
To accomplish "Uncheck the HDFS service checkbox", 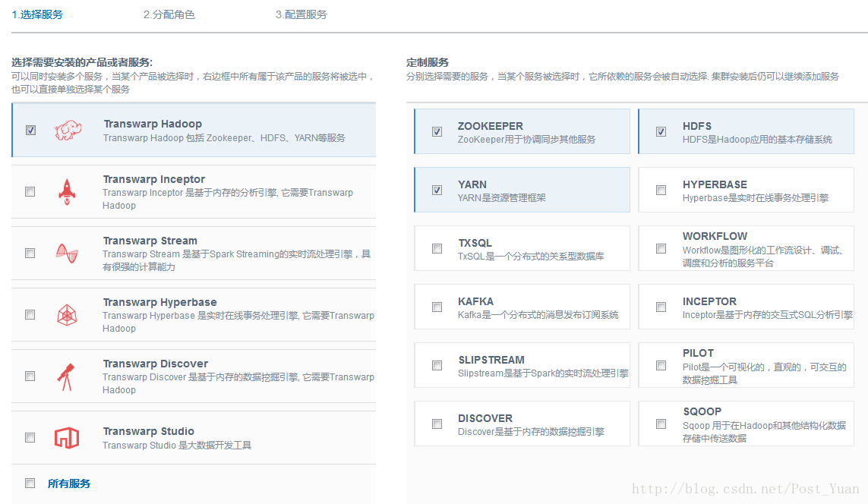I will click(x=661, y=131).
